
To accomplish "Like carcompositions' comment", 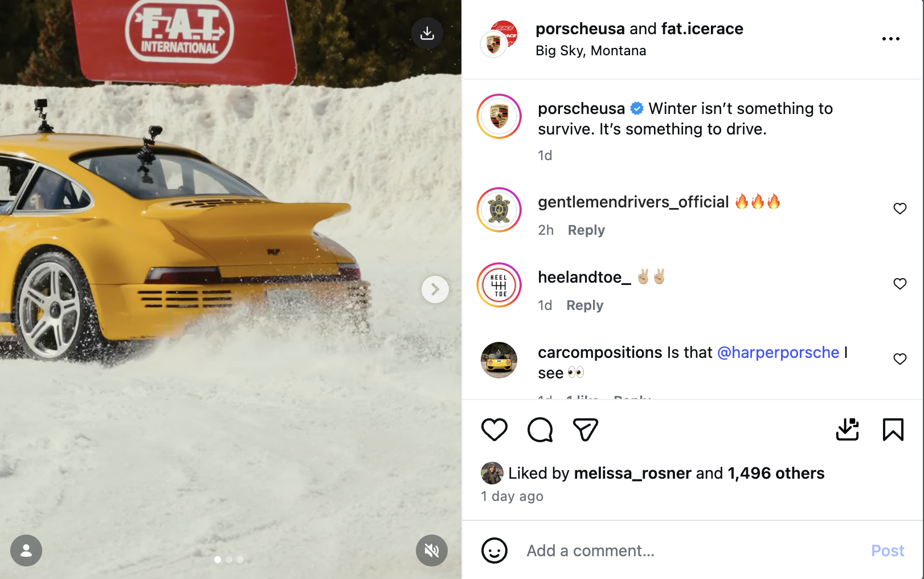I will [900, 359].
